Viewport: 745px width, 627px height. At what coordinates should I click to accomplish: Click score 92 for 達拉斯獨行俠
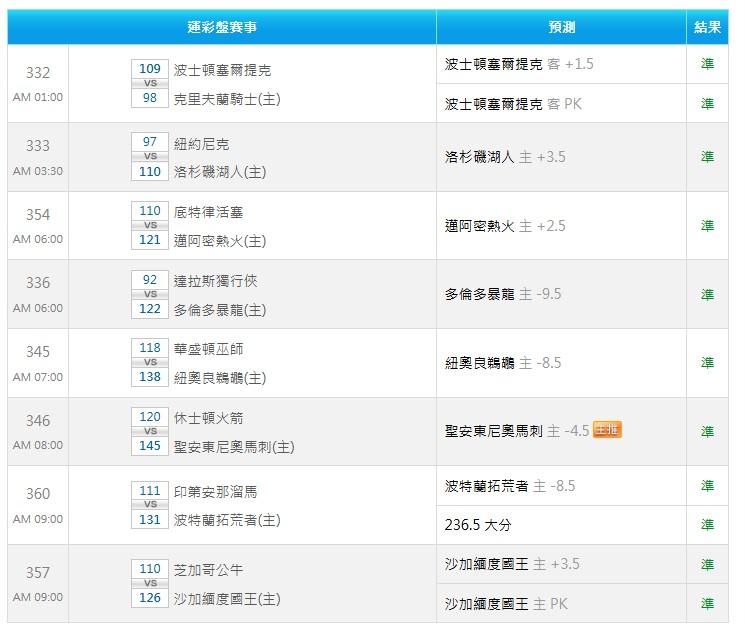[150, 280]
